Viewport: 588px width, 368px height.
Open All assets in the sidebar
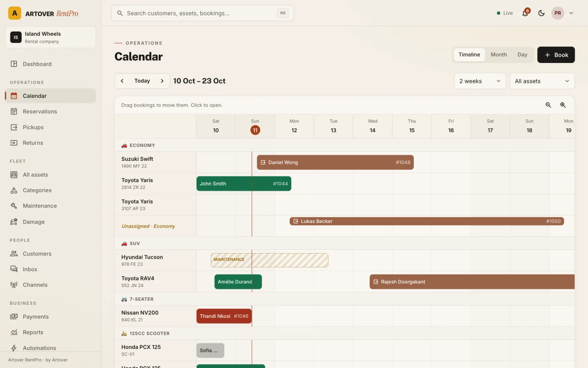tap(50, 175)
